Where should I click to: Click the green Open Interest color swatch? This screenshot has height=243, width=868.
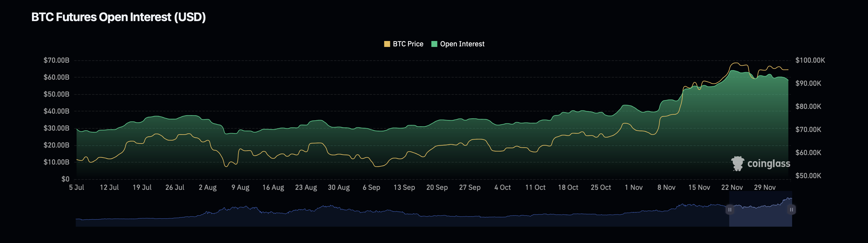[x=434, y=44]
